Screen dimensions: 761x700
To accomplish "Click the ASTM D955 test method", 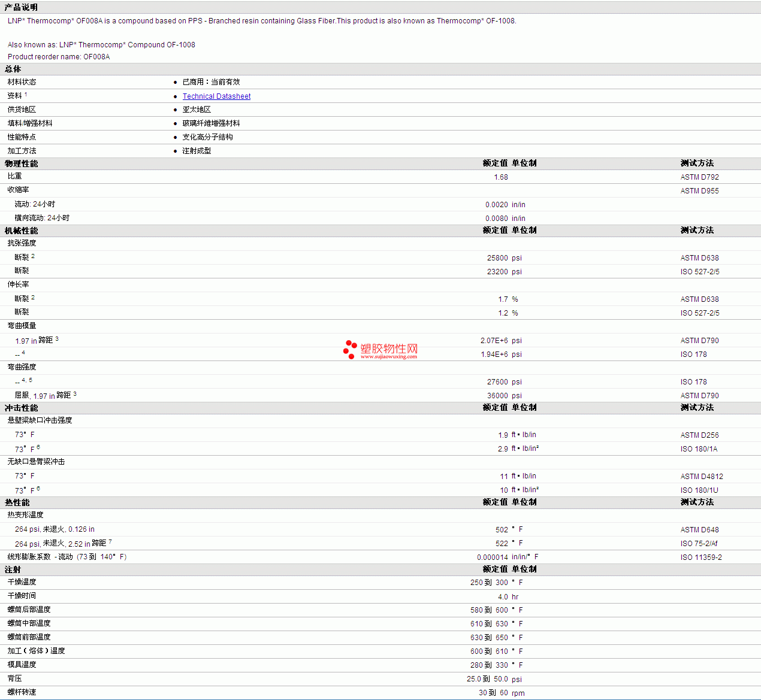I will click(699, 191).
